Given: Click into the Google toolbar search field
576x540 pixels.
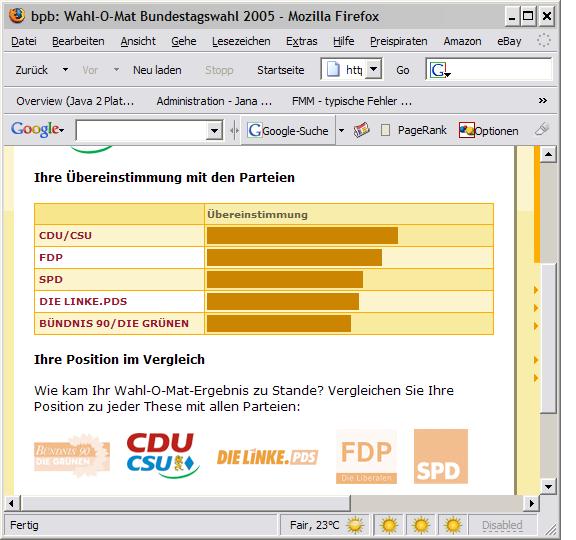Looking at the screenshot, I should coord(141,130).
